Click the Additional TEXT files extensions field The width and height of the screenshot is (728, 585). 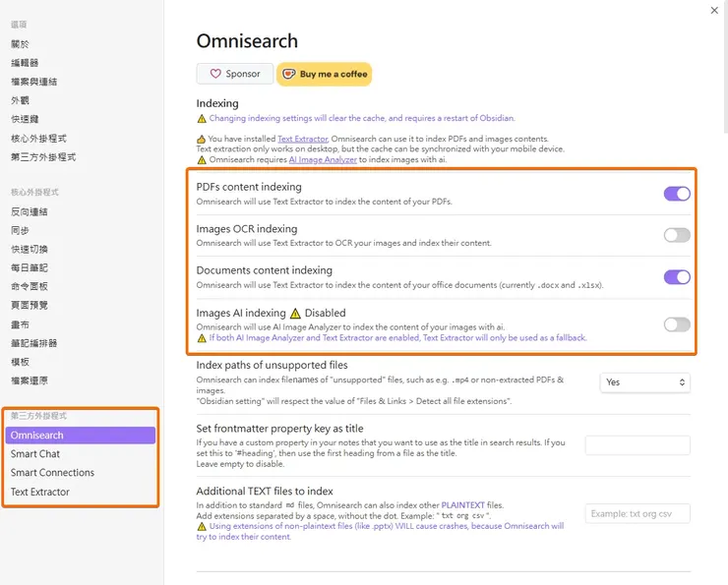pos(637,513)
